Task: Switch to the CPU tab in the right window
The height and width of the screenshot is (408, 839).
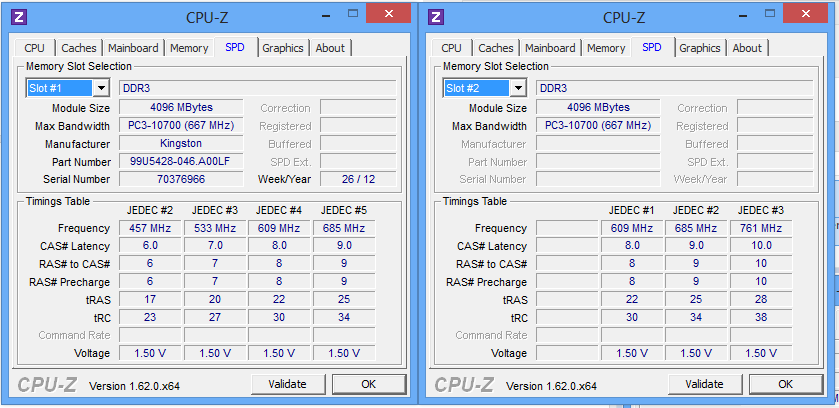Action: click(452, 48)
